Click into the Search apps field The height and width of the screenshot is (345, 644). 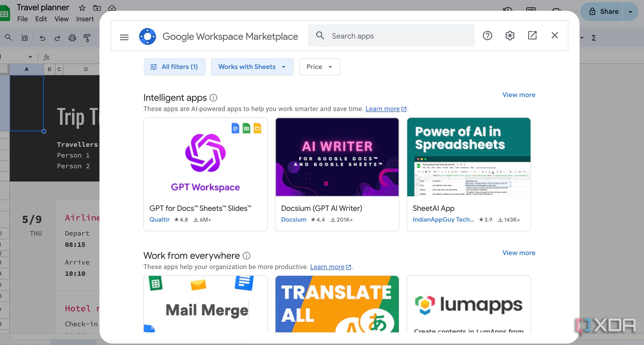tap(391, 36)
